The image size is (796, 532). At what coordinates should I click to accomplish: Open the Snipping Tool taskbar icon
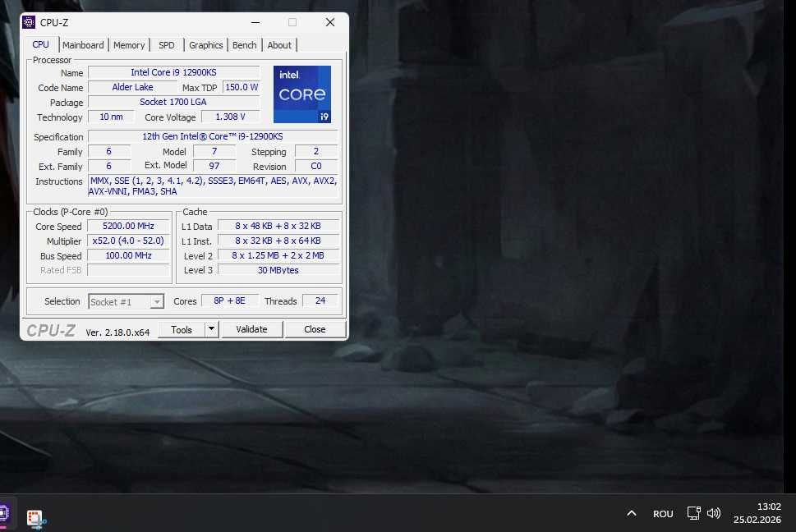[36, 519]
